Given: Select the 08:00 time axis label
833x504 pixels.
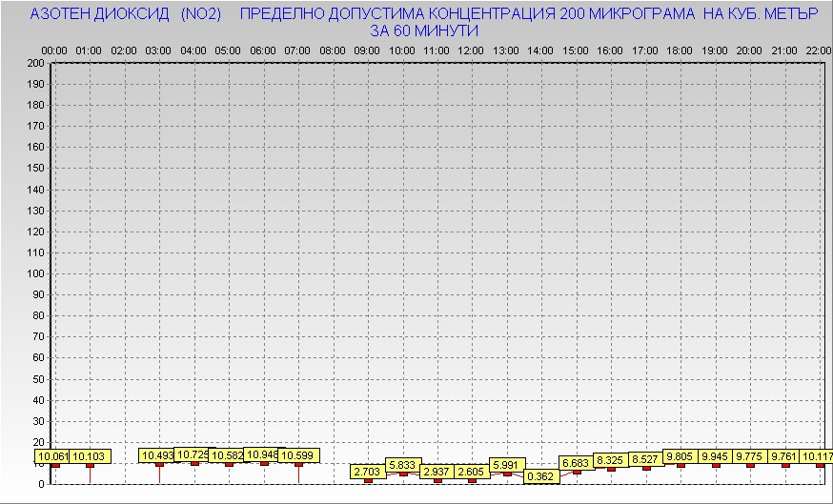Looking at the screenshot, I should pyautogui.click(x=333, y=50).
